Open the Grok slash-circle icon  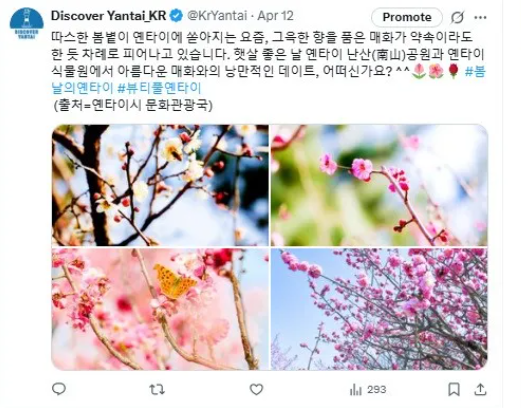457,17
